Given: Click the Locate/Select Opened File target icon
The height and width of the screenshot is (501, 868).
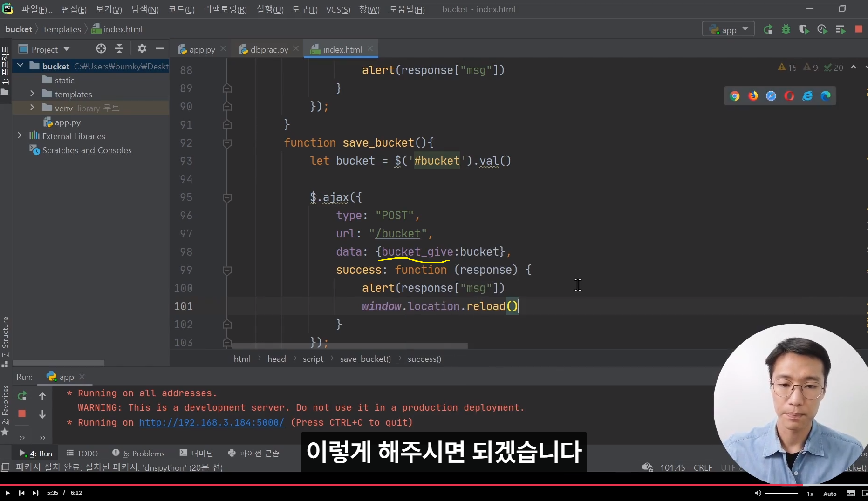Looking at the screenshot, I should [x=101, y=49].
